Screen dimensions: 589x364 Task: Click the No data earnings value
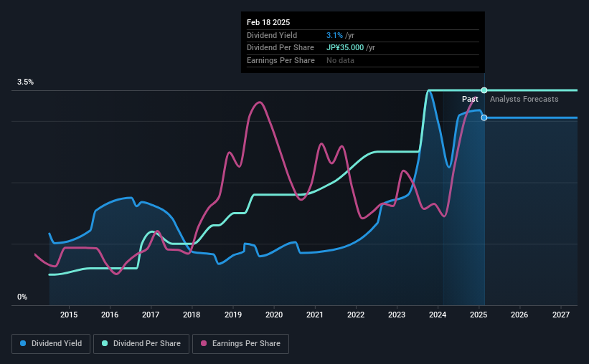tap(340, 60)
